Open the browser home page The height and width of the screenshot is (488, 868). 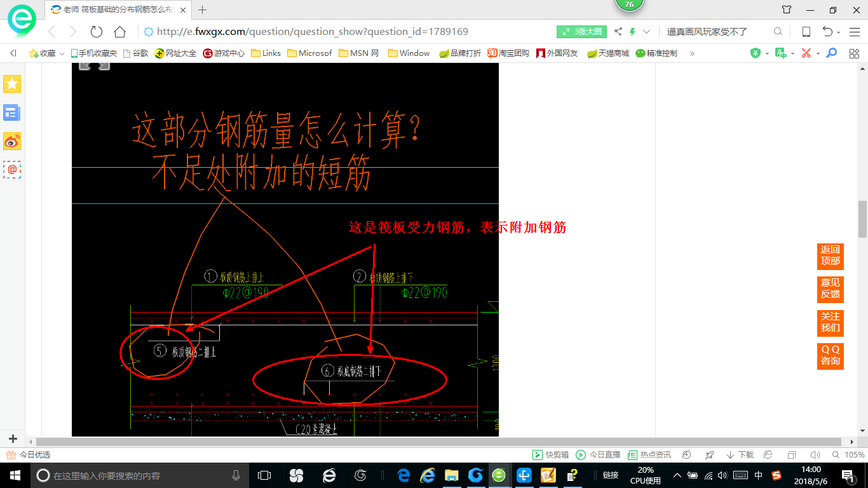pos(119,32)
